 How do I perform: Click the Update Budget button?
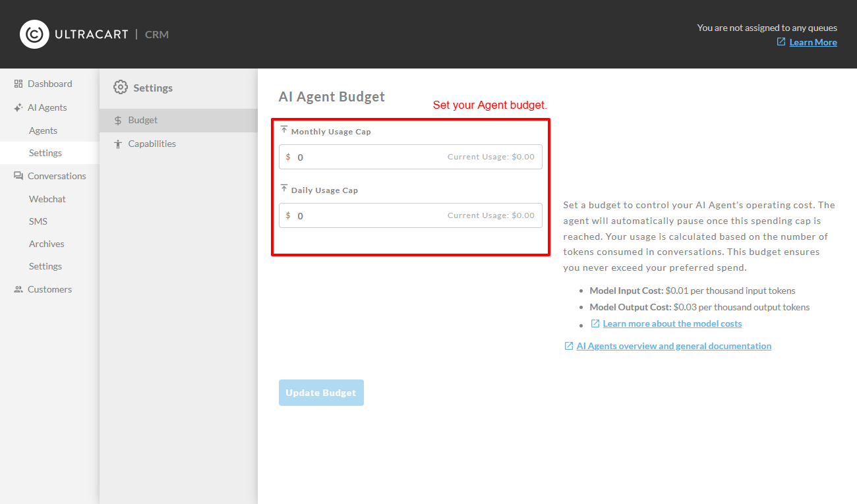tap(321, 393)
